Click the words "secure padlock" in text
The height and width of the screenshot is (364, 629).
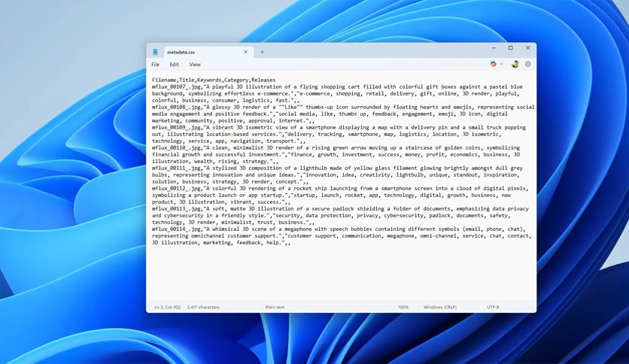click(x=333, y=209)
